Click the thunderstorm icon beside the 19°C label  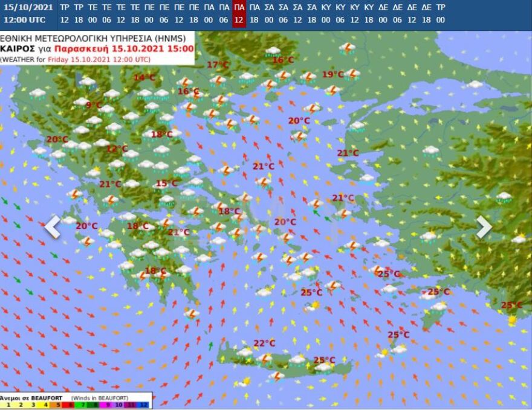click(351, 74)
